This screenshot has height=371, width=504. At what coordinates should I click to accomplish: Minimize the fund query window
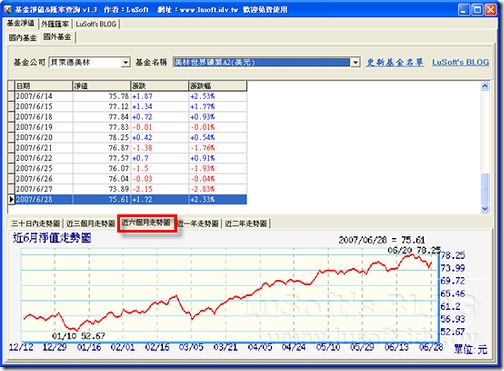(464, 9)
